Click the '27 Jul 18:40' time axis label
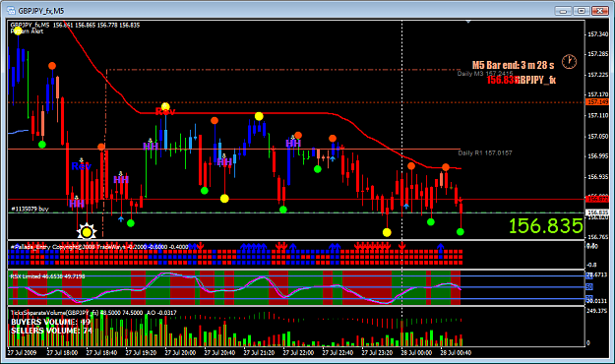Image resolution: width=615 pixels, height=364 pixels. click(x=101, y=352)
